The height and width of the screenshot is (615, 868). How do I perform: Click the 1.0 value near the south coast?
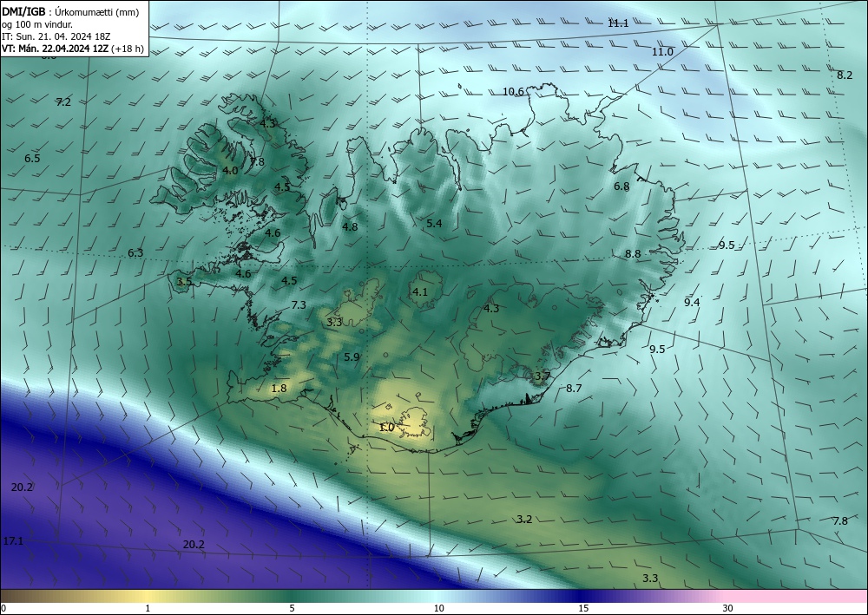(387, 428)
